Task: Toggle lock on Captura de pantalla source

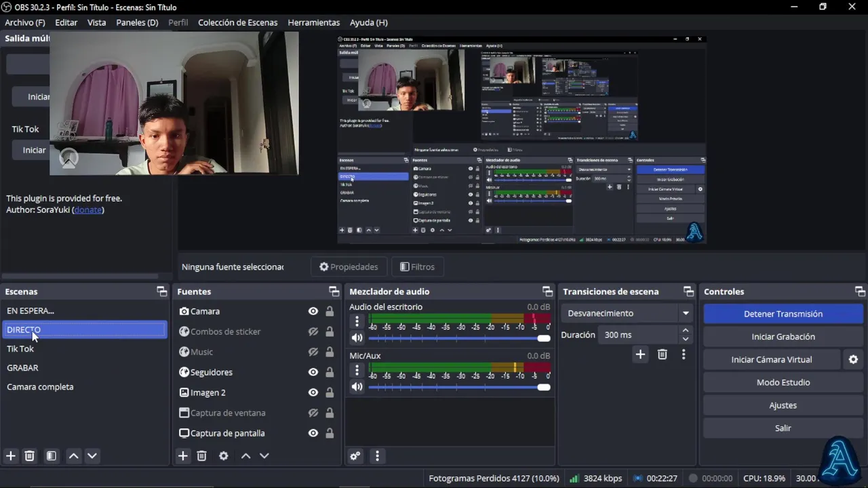Action: [x=330, y=433]
